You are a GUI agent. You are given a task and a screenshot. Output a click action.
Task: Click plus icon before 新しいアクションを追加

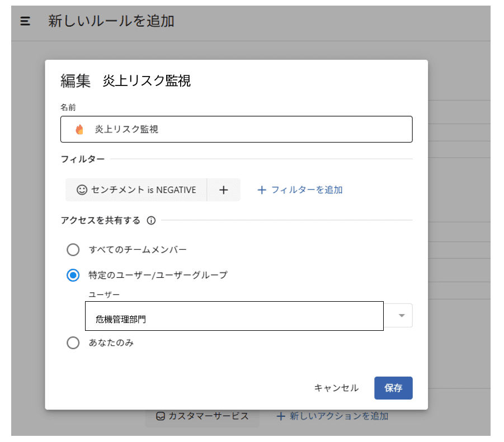point(281,416)
